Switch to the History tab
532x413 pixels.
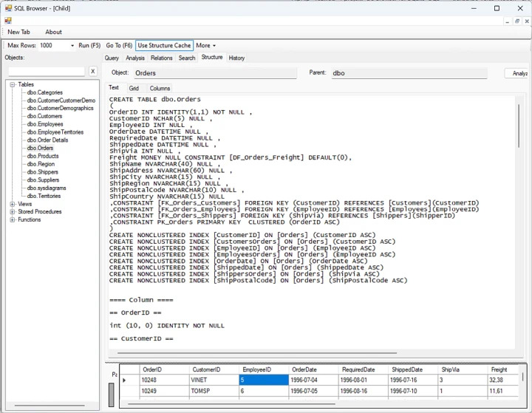tap(236, 58)
